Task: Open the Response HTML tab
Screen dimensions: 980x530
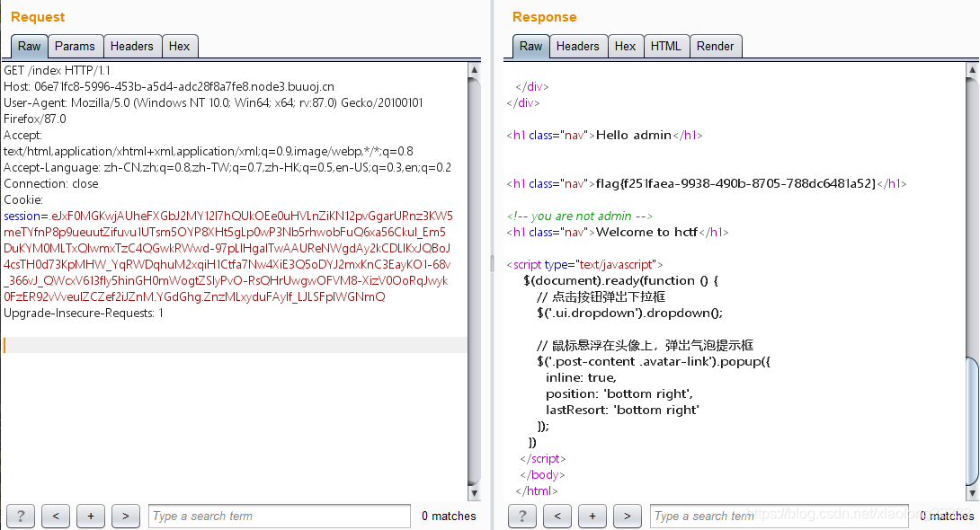Action: click(x=666, y=46)
